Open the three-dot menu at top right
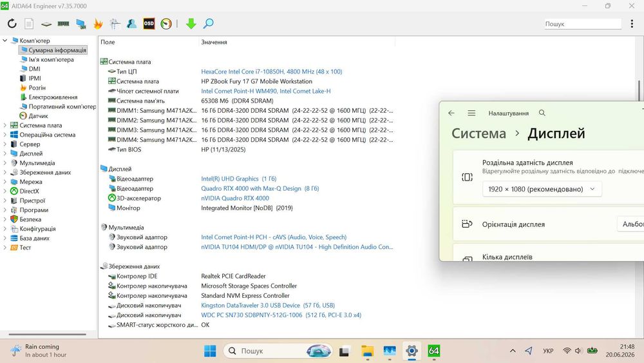The width and height of the screenshot is (644, 363). [x=632, y=24]
